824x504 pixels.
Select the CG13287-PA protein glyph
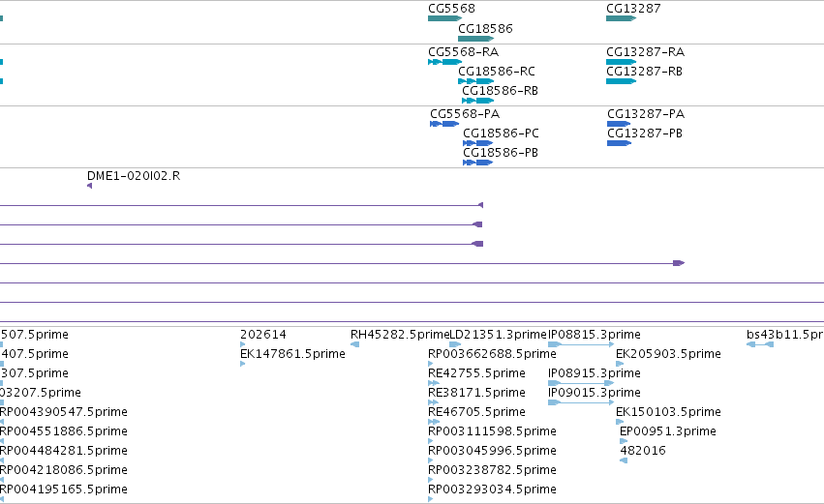[619, 124]
